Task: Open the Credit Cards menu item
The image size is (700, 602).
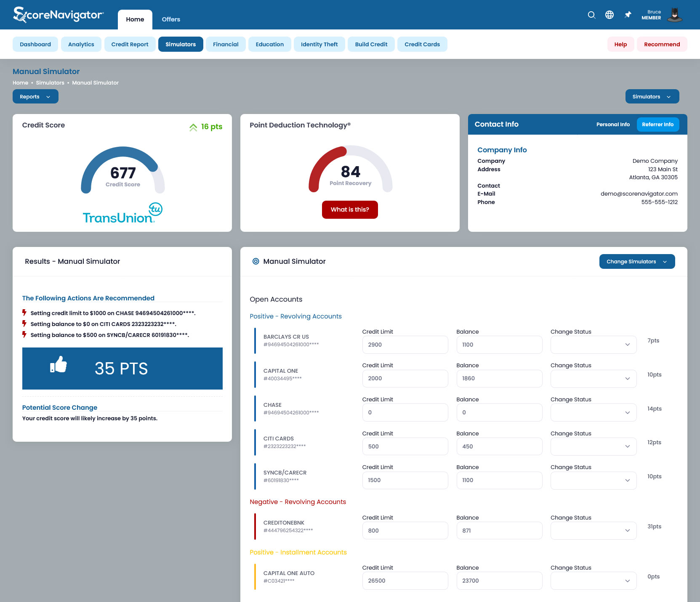Action: (x=422, y=44)
